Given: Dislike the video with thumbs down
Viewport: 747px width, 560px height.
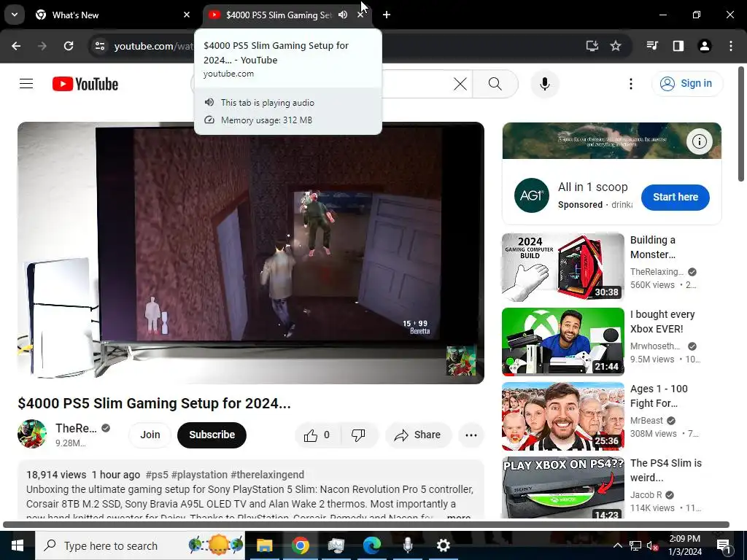Looking at the screenshot, I should pos(357,435).
